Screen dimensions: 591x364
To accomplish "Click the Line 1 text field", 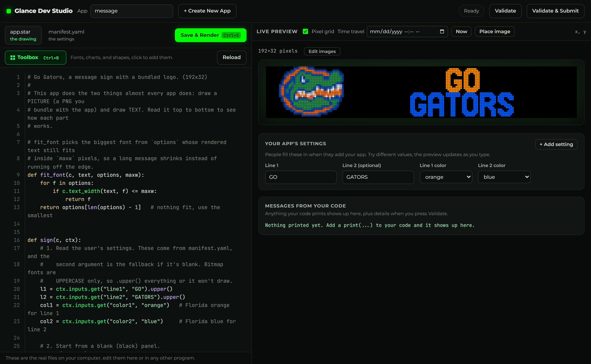I will coord(301,177).
